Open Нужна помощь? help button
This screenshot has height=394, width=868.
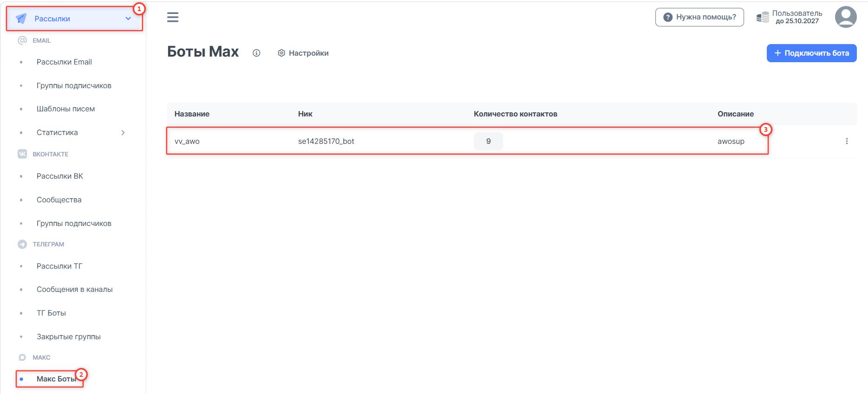click(x=700, y=17)
